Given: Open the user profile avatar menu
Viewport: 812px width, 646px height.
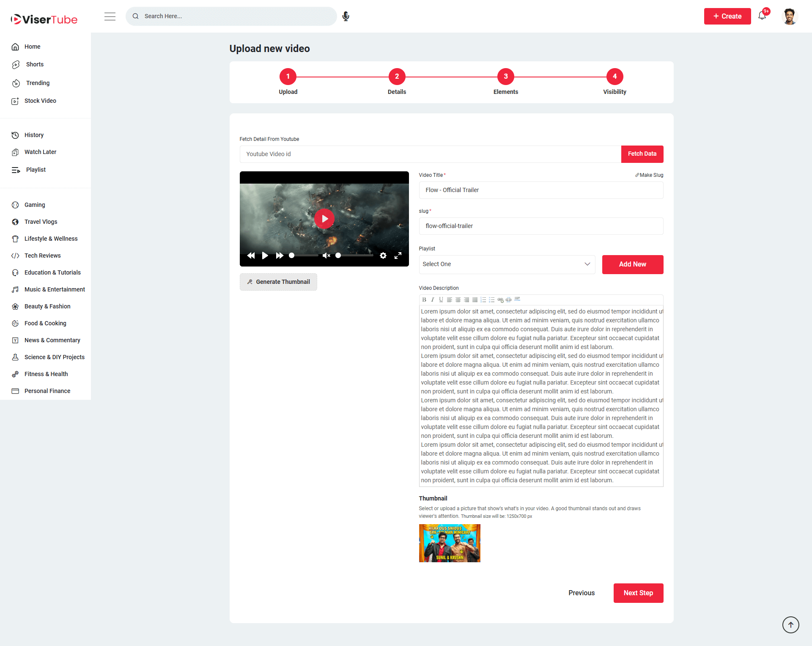Looking at the screenshot, I should (789, 16).
